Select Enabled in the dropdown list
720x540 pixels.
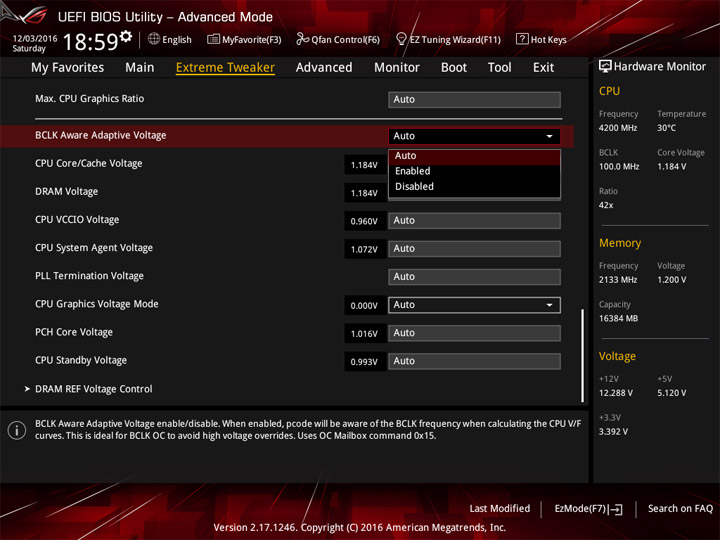[x=474, y=171]
